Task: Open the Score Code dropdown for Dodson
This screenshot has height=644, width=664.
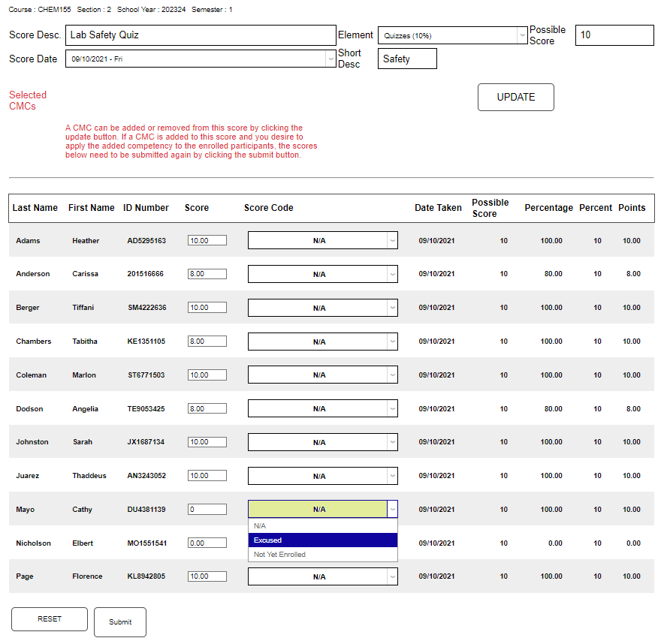Action: point(322,408)
